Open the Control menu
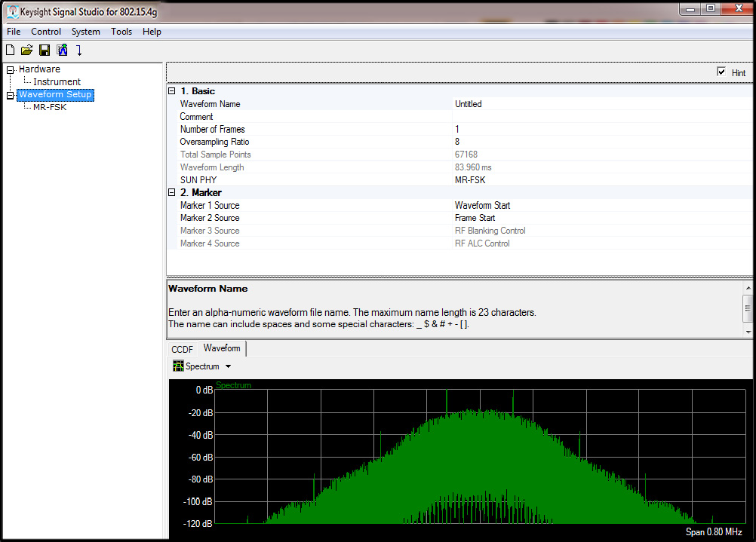 pyautogui.click(x=45, y=32)
